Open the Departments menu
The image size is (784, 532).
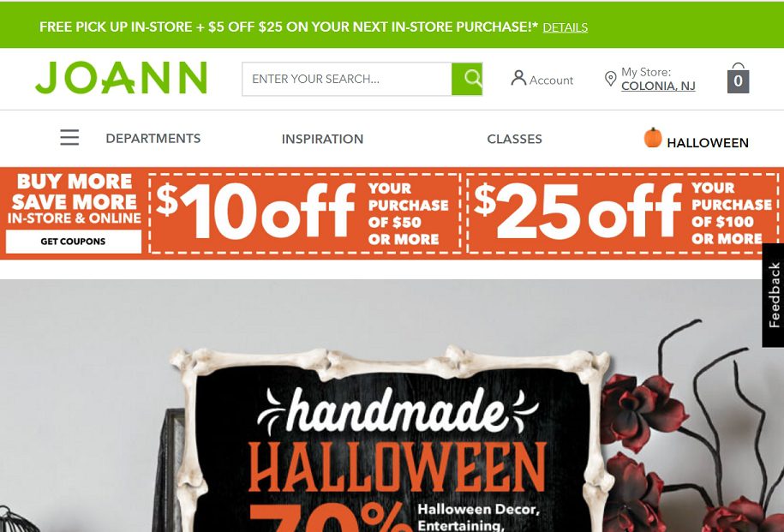(153, 139)
